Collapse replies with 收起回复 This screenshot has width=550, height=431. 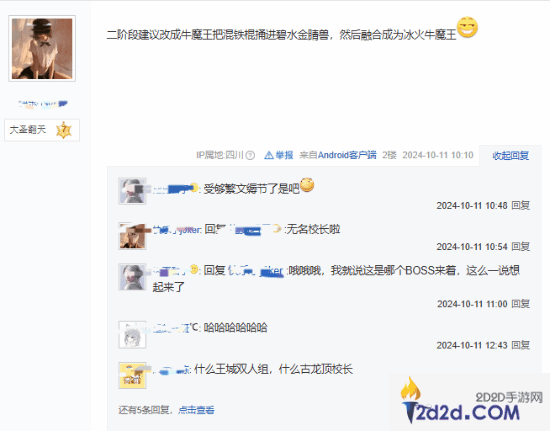click(510, 155)
